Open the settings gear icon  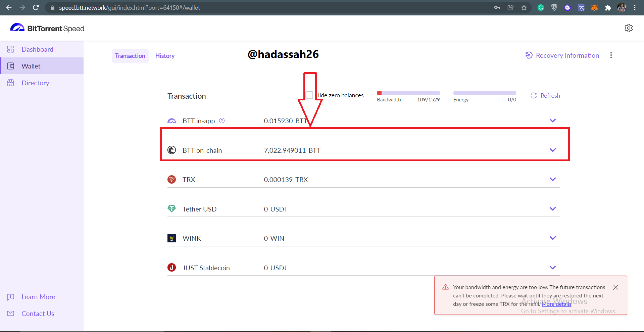click(629, 28)
